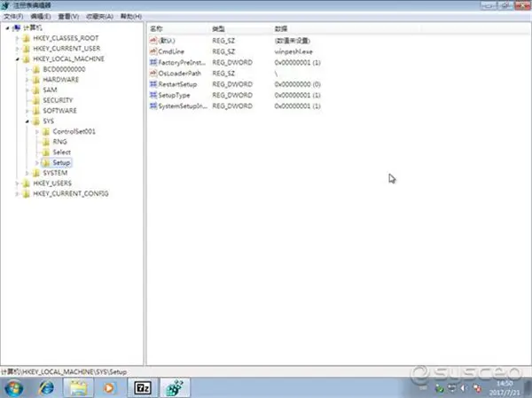Click the SystemSetupIn DWORD value icon
Image resolution: width=532 pixels, height=398 pixels.
153,105
